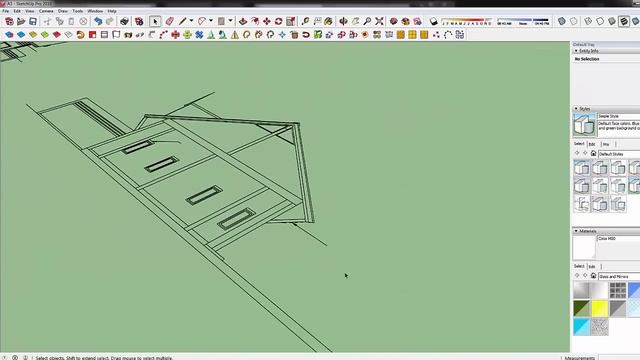Click the red cross plugin icon
The image size is (640, 360).
pyautogui.click(x=175, y=35)
